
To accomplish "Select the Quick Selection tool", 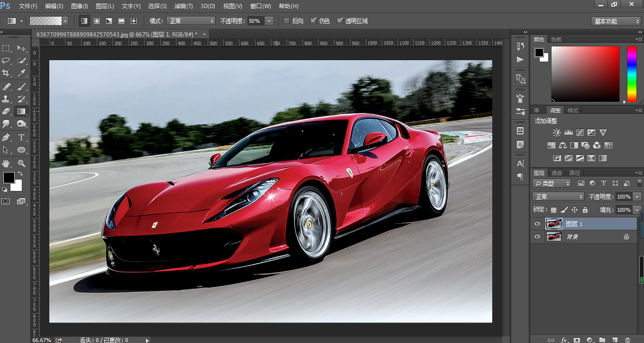I will click(x=21, y=61).
